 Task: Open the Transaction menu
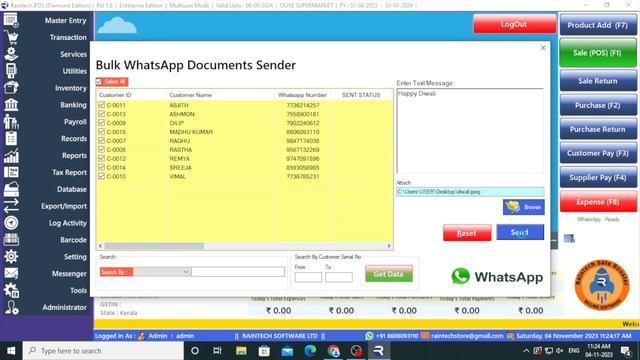68,37
